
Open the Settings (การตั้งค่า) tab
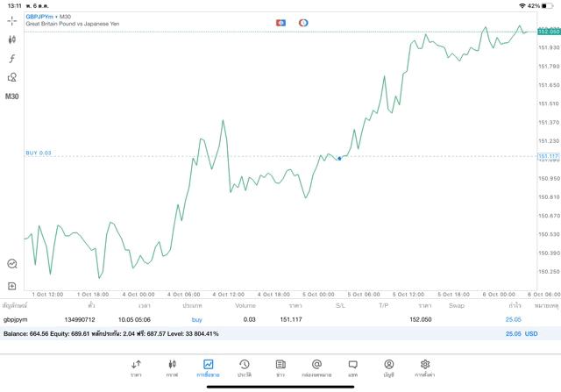(425, 368)
